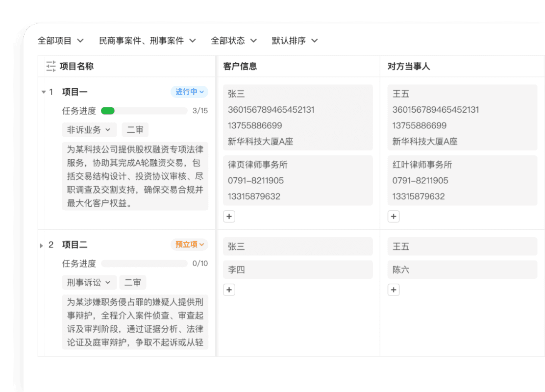Select 陈六 party in 项目二

462,269
